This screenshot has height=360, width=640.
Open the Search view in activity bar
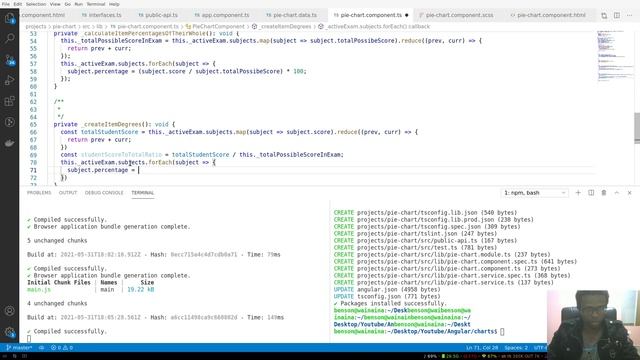(9, 38)
